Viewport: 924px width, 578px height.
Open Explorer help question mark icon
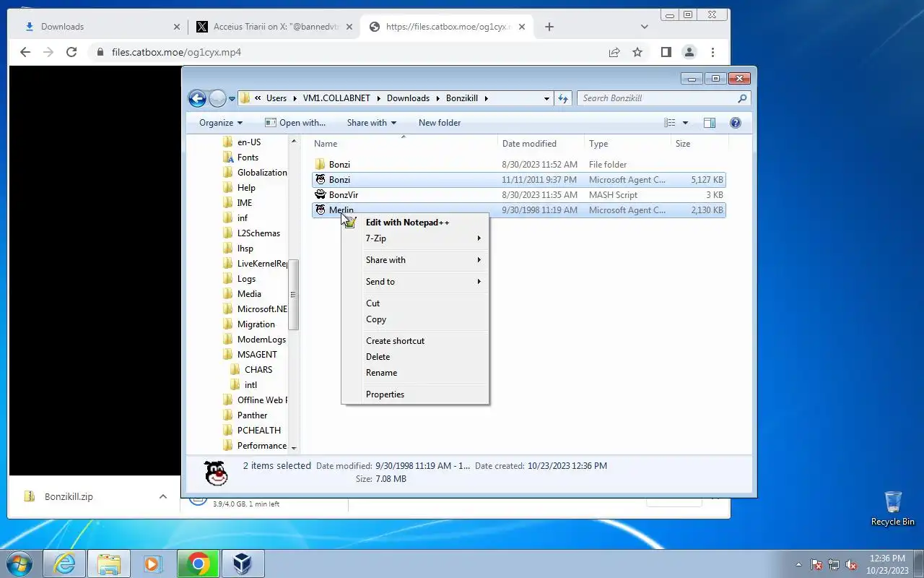(x=736, y=123)
